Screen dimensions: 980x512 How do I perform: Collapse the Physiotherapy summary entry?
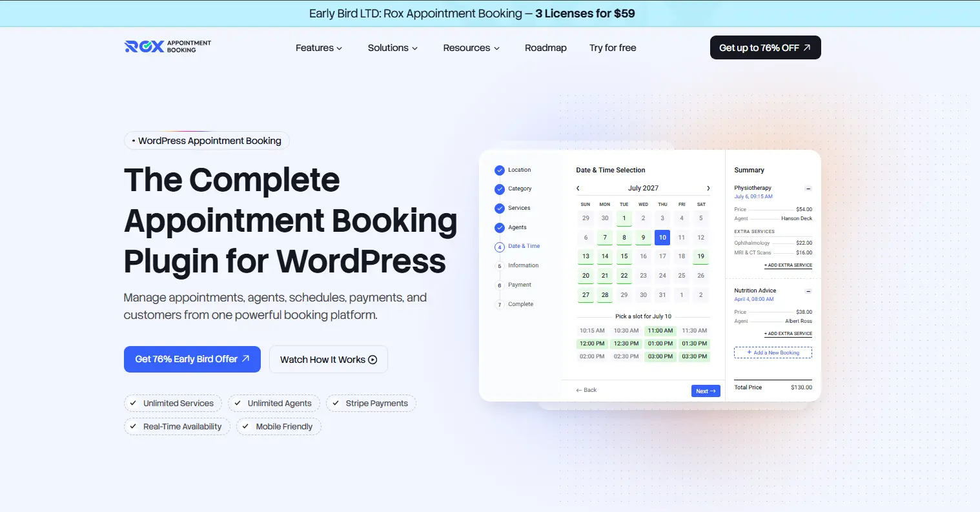pos(808,189)
